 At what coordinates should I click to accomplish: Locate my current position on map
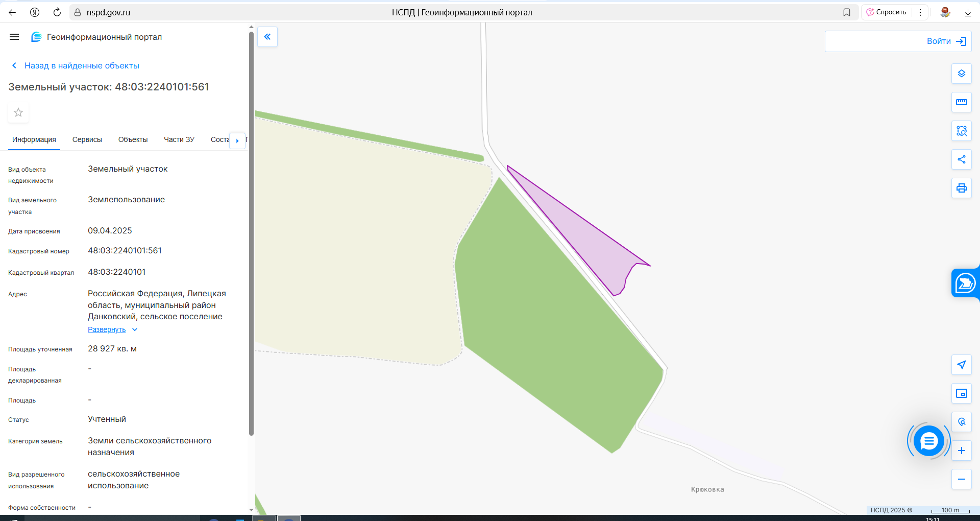coord(961,365)
